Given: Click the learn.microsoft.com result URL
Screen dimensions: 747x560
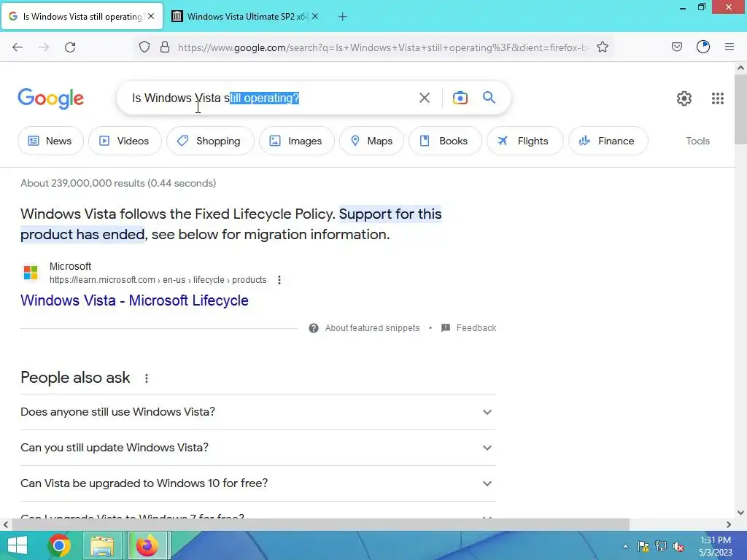Looking at the screenshot, I should pos(158,280).
